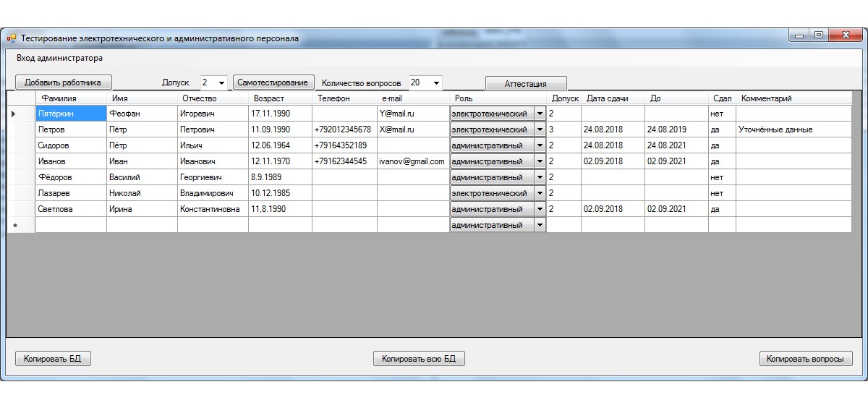
Task: Select the Петров surname cell
Action: click(x=71, y=129)
